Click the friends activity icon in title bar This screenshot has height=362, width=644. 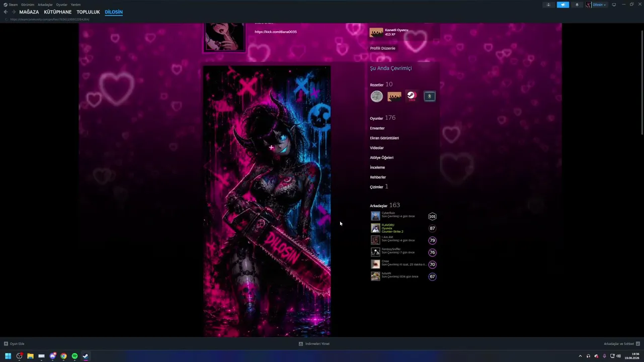548,5
